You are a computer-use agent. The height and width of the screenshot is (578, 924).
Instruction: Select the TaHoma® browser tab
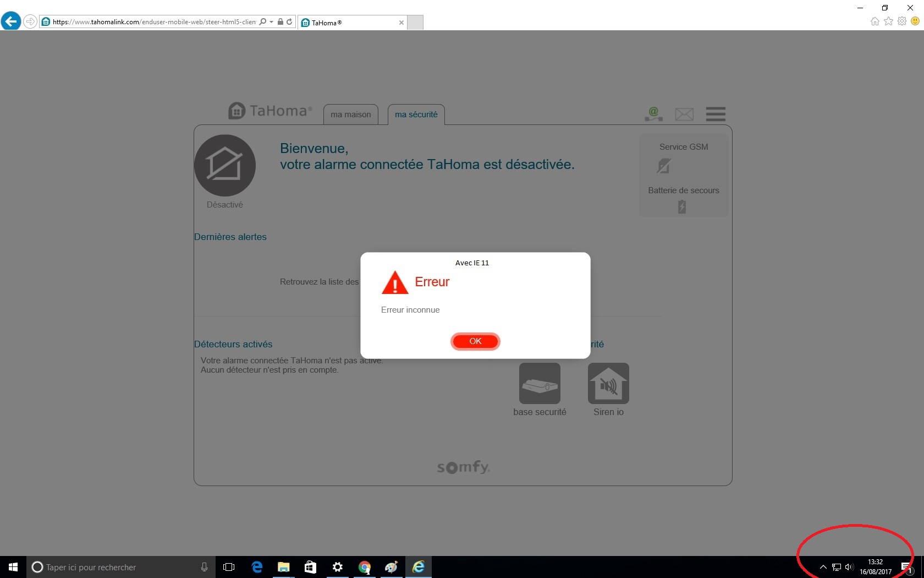(352, 23)
